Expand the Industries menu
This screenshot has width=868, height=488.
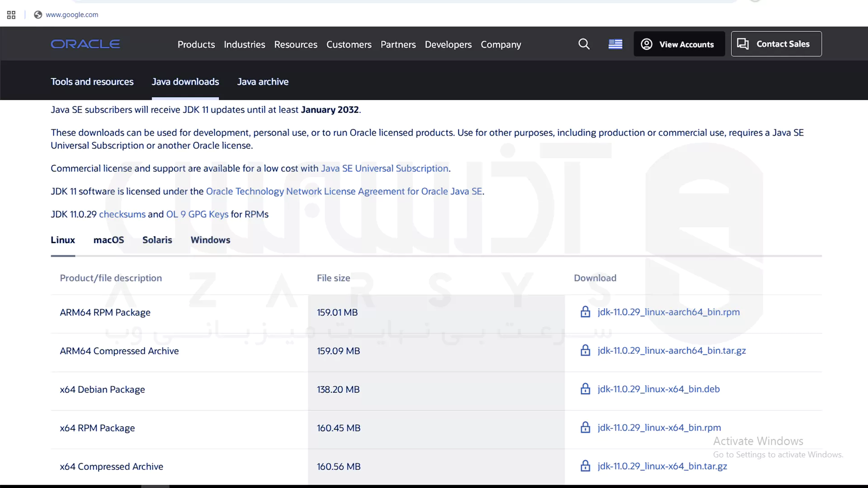point(244,44)
